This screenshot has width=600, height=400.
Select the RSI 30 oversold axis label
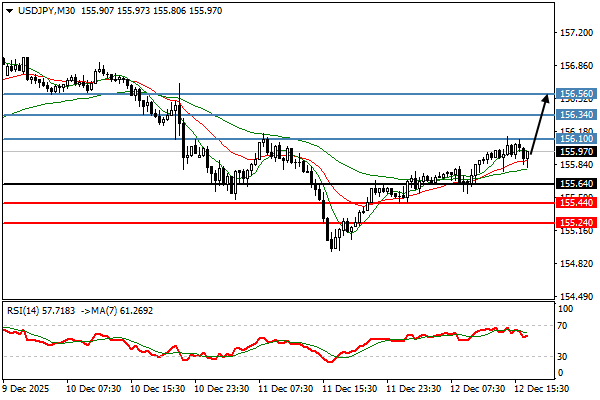(x=564, y=357)
